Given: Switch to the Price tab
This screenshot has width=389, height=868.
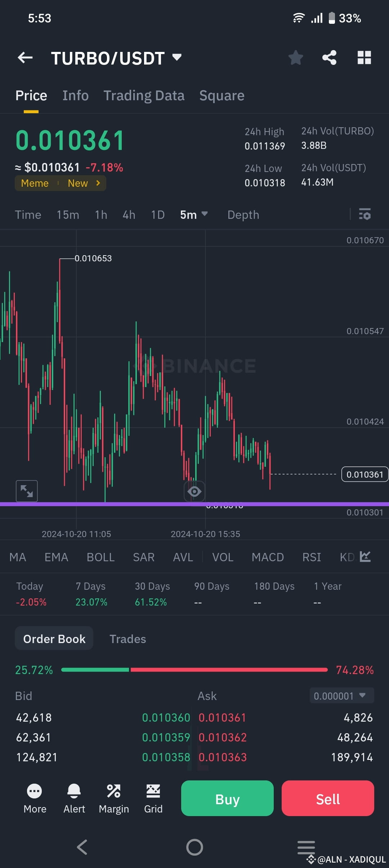Looking at the screenshot, I should tap(31, 96).
